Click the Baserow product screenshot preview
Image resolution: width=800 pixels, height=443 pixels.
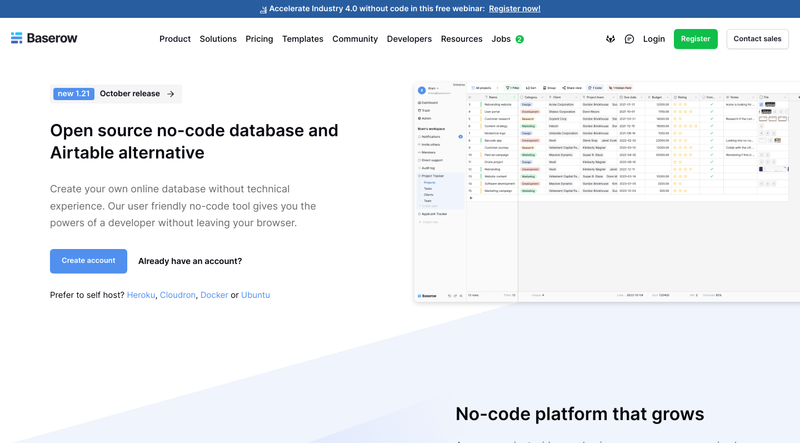click(606, 192)
